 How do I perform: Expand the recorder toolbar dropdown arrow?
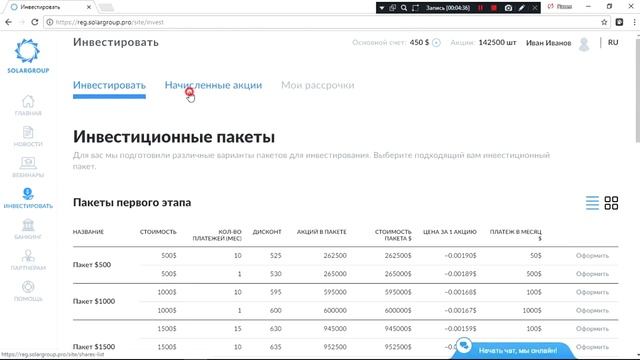click(x=382, y=8)
